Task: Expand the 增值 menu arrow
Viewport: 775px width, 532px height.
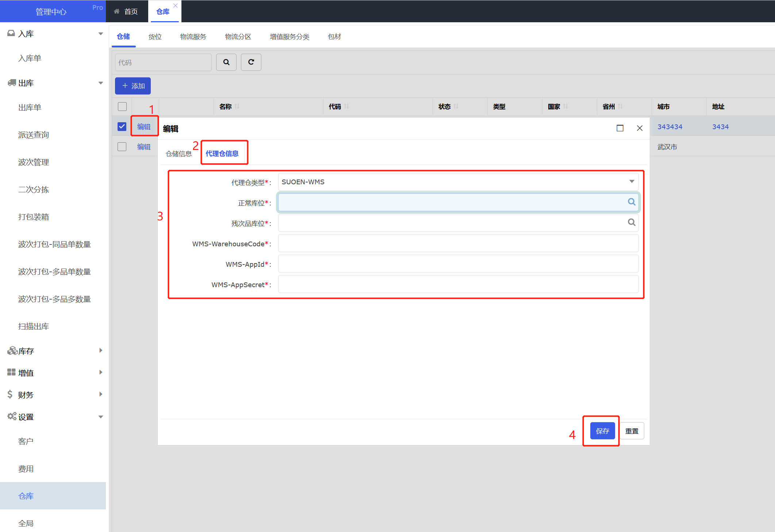Action: coord(101,373)
